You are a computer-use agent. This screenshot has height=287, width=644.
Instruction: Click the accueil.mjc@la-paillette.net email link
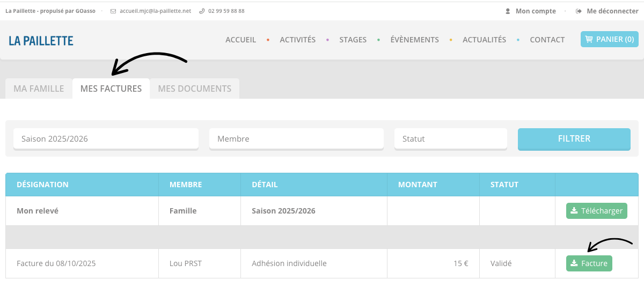pos(156,11)
